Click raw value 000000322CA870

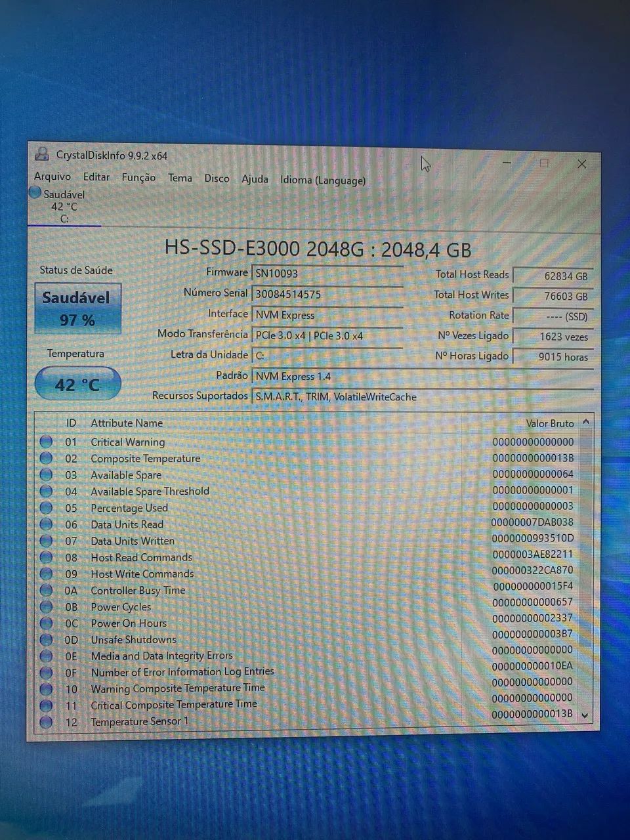(532, 570)
